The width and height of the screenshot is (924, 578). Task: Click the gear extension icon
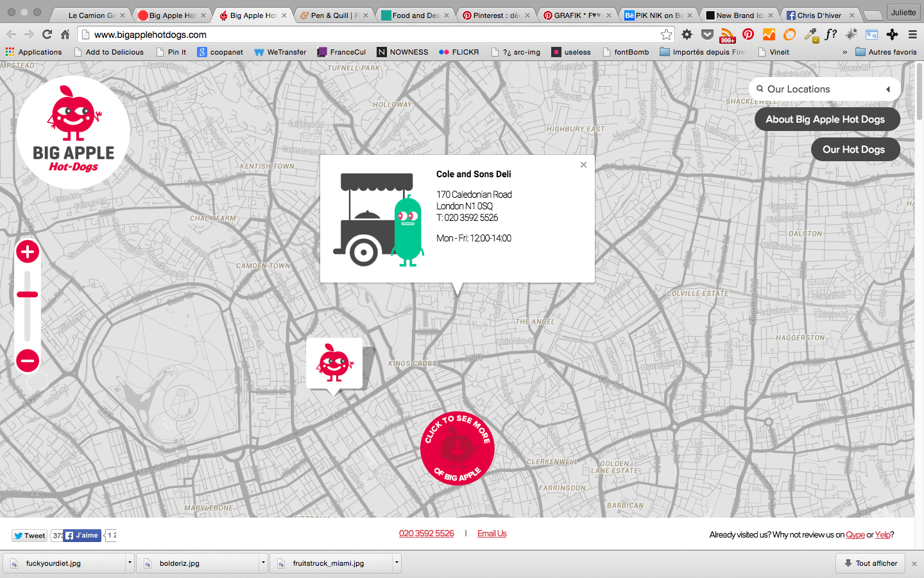[x=687, y=35]
